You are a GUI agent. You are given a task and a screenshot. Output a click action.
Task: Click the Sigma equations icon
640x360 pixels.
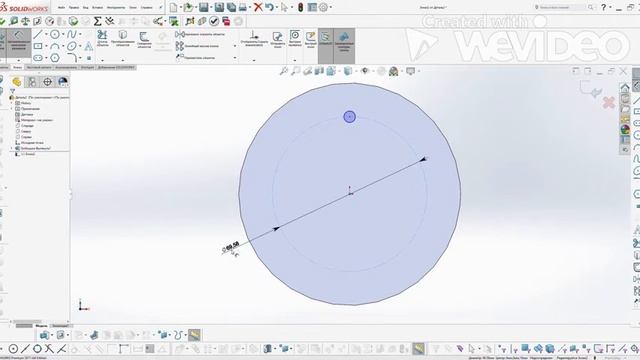pos(97,21)
